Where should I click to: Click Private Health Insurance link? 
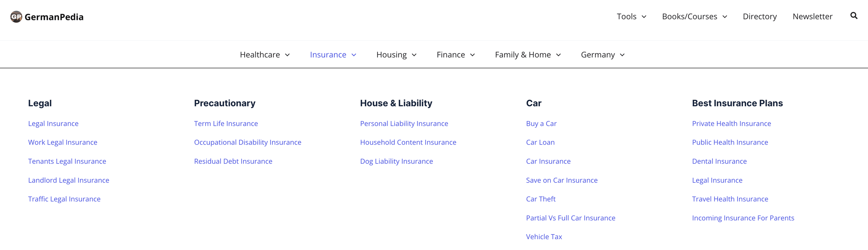(x=731, y=124)
